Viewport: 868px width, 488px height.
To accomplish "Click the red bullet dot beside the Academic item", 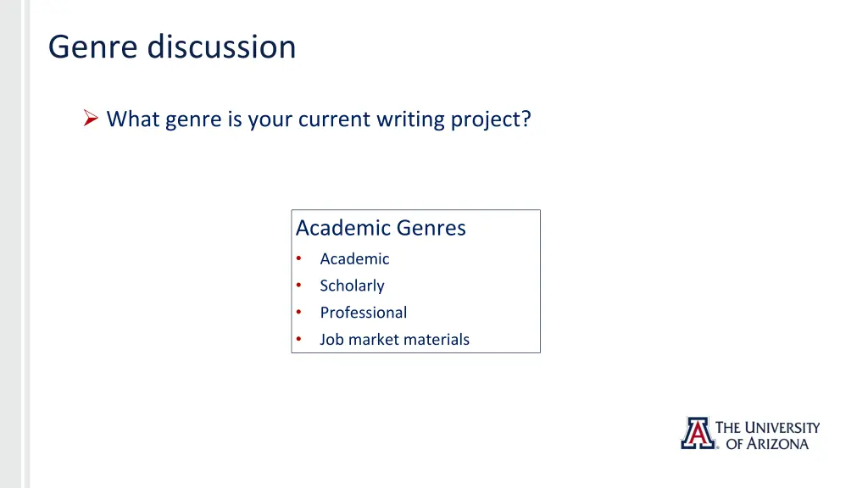I will 299,258.
